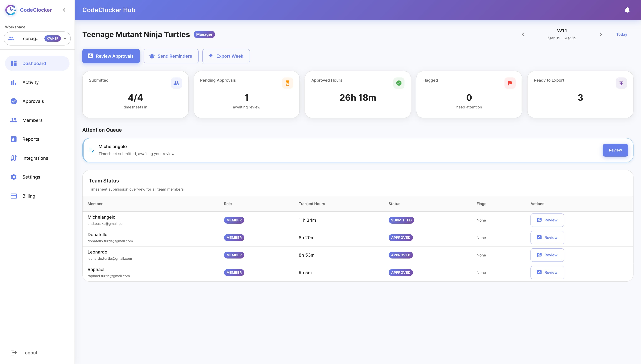Click the export icon on Ready to Export card
Screen dimensions: 641x364
tap(621, 83)
